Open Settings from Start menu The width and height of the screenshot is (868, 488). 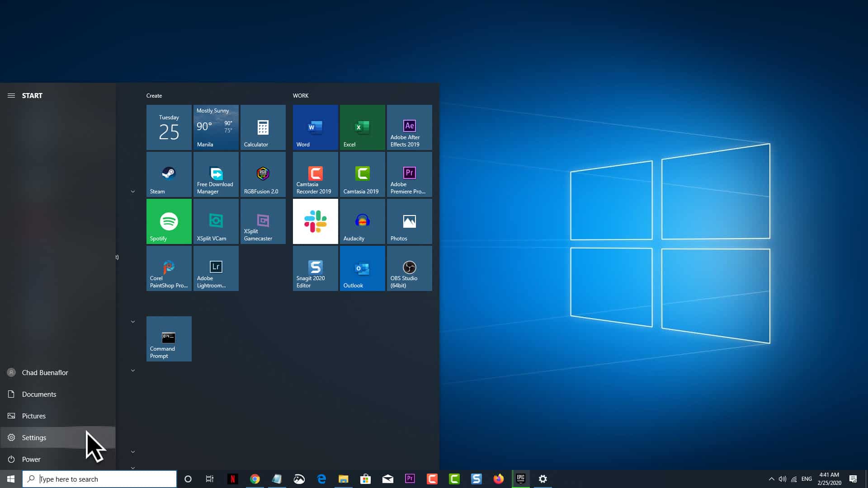34,437
